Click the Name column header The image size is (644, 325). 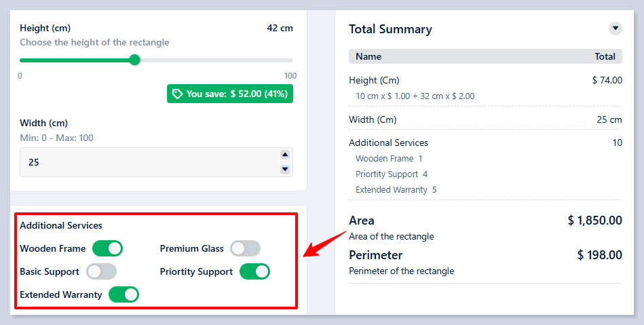[368, 56]
